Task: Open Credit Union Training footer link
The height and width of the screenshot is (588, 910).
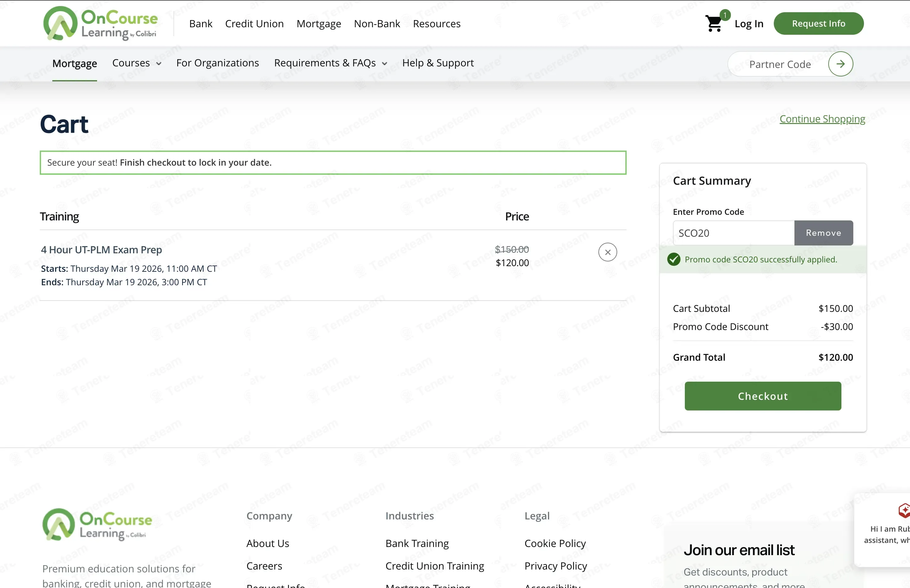Action: click(435, 566)
